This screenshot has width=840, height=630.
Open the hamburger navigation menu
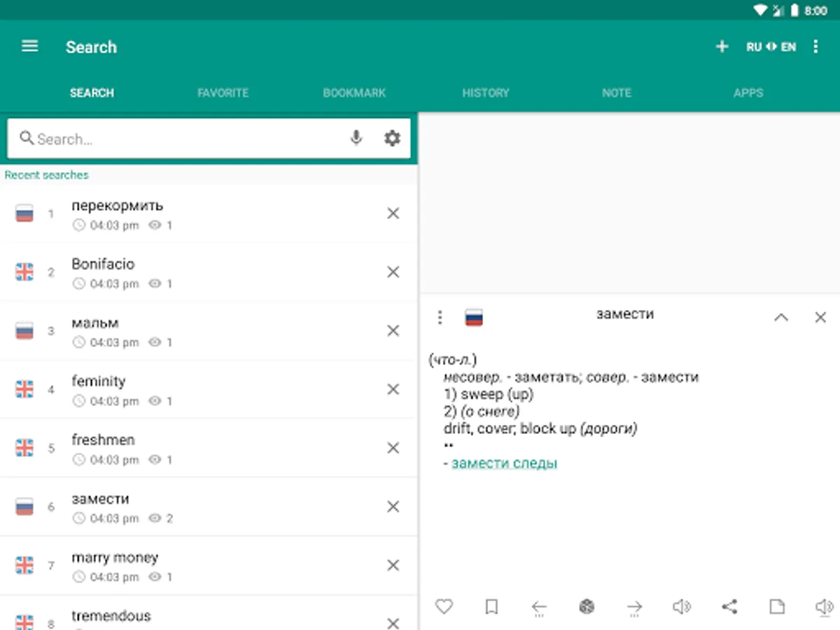pyautogui.click(x=29, y=46)
